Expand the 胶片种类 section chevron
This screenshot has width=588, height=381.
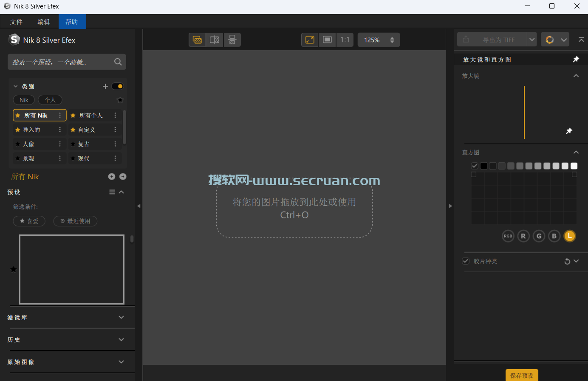pos(576,261)
